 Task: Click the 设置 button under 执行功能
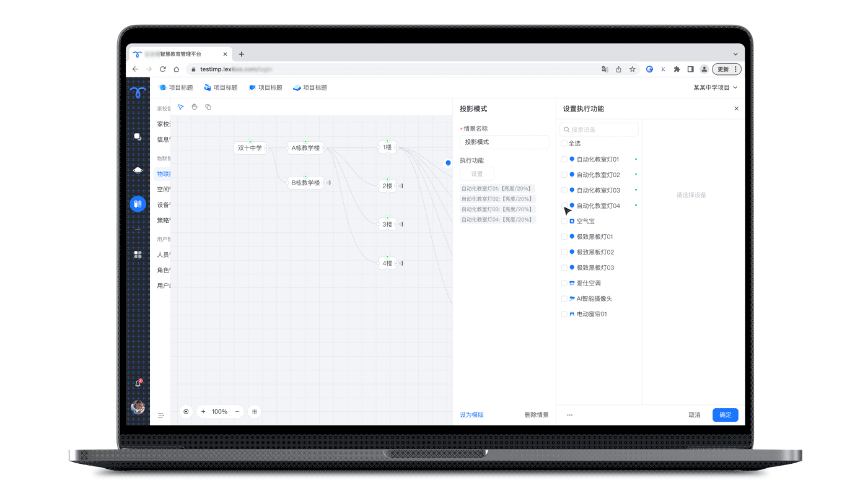pyautogui.click(x=477, y=174)
